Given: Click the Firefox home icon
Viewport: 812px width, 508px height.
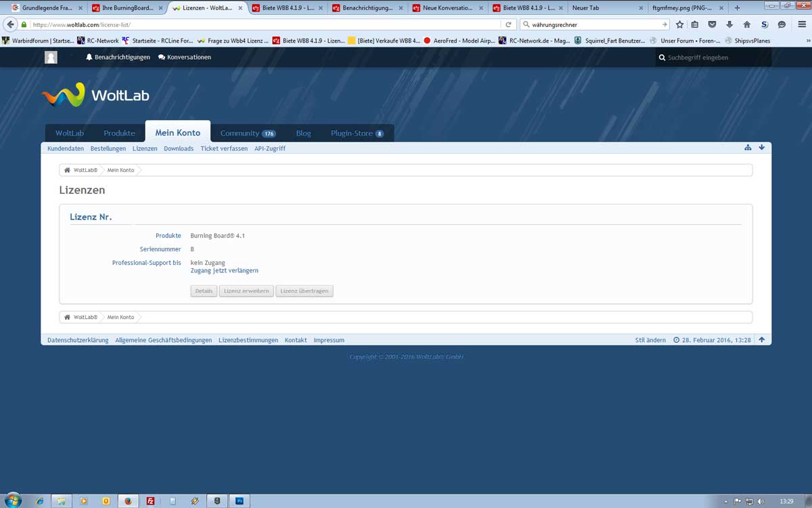Looking at the screenshot, I should [x=746, y=24].
